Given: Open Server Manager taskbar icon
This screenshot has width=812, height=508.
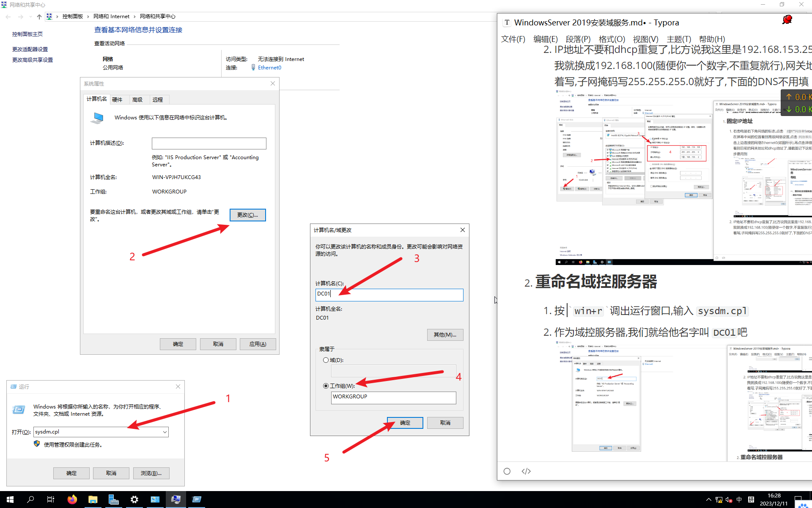Looking at the screenshot, I should point(113,500).
